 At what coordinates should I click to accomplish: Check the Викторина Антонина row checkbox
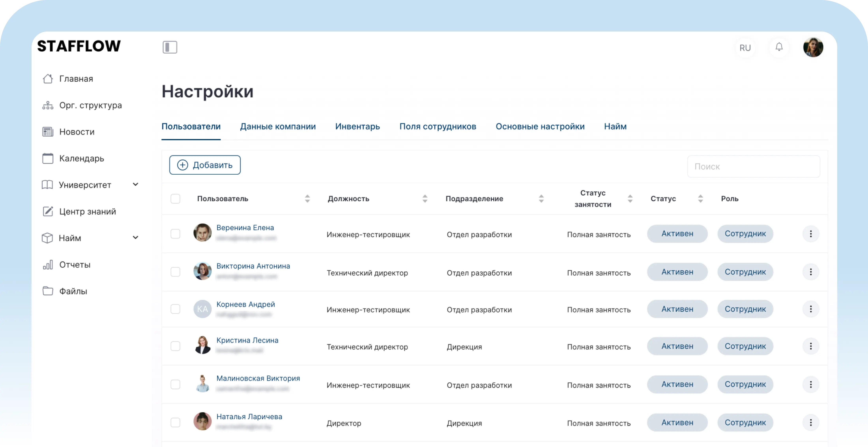[175, 272]
